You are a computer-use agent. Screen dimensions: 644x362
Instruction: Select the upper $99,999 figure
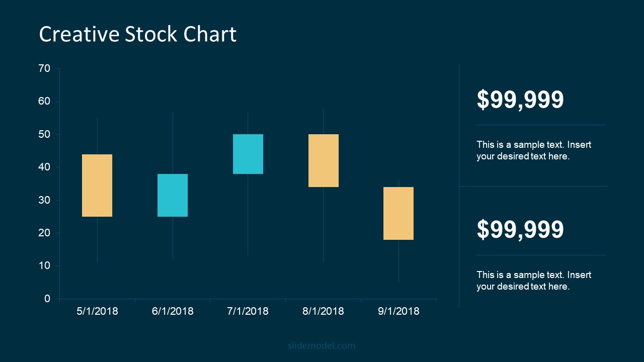coord(520,100)
